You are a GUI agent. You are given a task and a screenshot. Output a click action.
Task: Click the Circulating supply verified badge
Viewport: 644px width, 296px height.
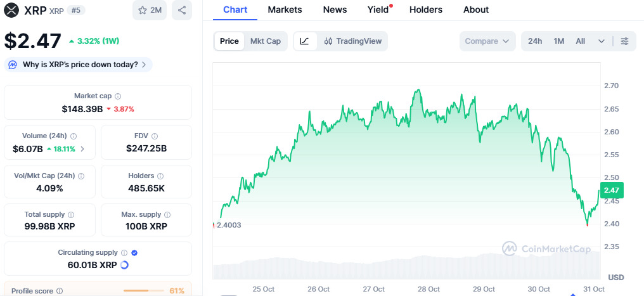(x=134, y=253)
